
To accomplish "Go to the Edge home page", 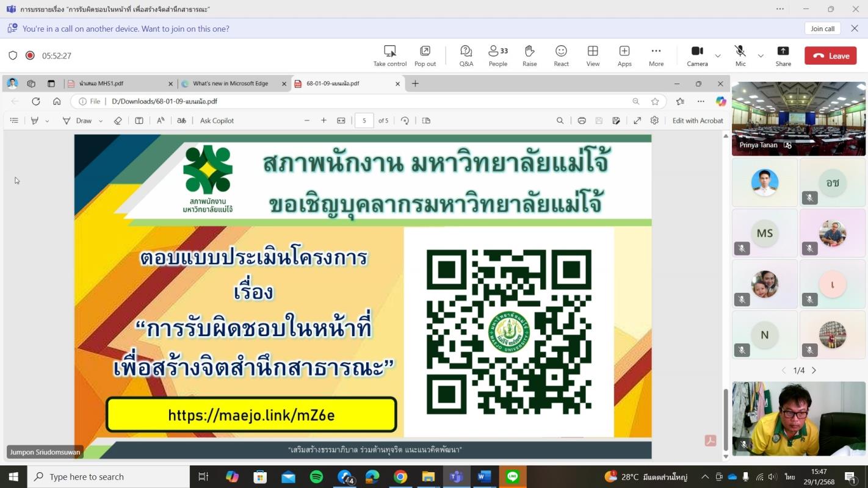I will [x=57, y=101].
